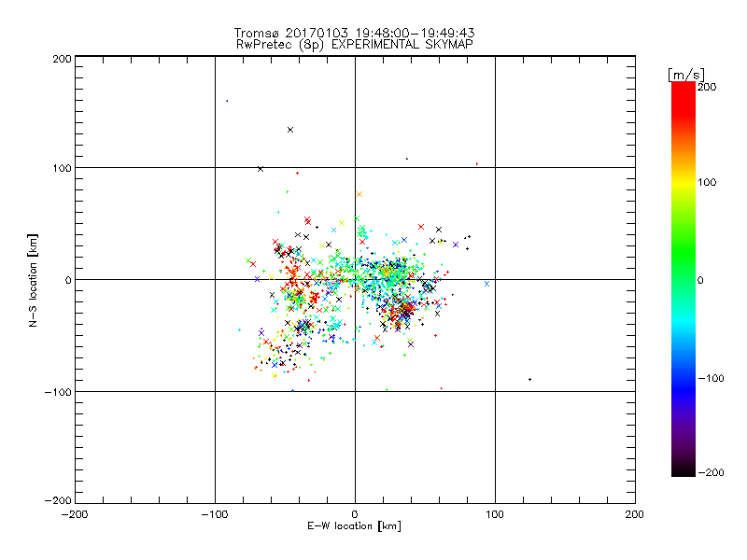Screen dimensions: 747x560
Task: Click the colorbar label -200
Action: pos(711,472)
